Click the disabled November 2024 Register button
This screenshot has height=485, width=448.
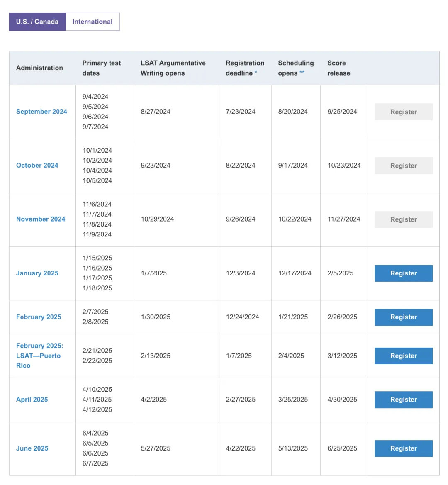(404, 219)
